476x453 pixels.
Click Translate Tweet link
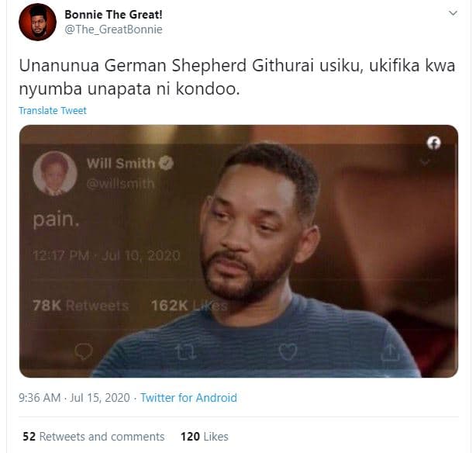(x=53, y=111)
